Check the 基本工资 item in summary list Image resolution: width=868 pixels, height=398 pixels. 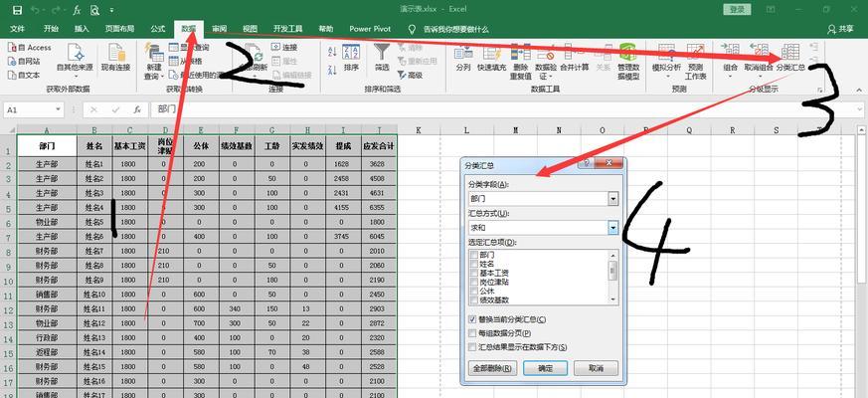[473, 274]
